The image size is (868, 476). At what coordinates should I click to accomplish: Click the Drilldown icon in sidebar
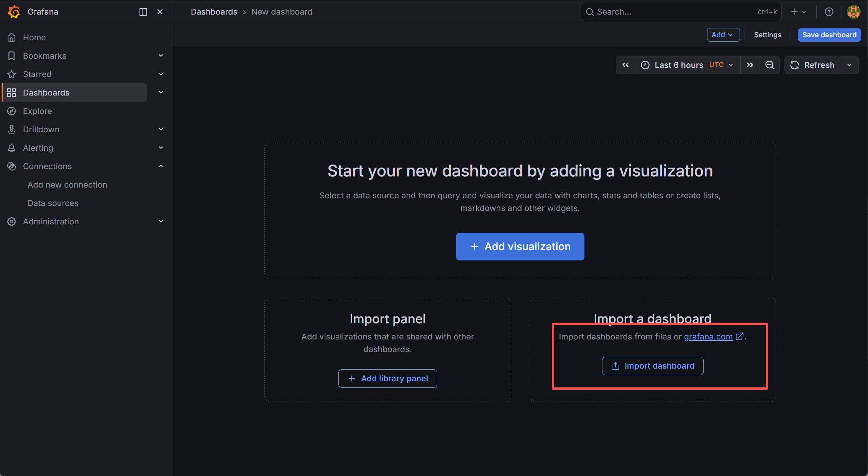pos(11,130)
